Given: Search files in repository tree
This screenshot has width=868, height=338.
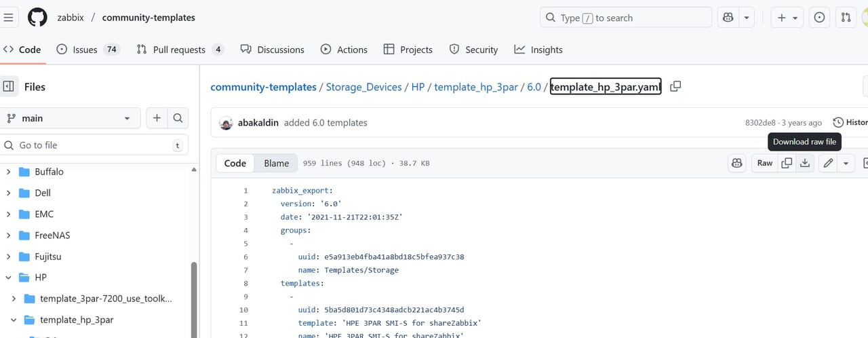Looking at the screenshot, I should [178, 118].
